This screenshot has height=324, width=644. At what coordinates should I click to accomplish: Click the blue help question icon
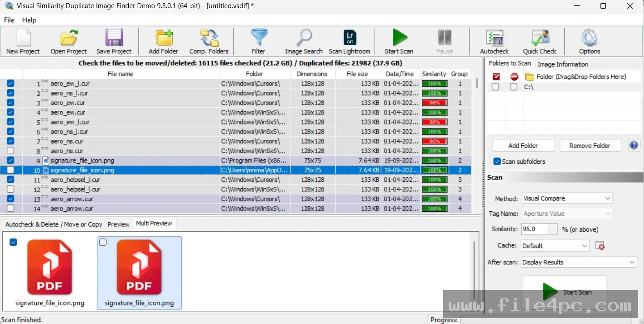(x=634, y=145)
